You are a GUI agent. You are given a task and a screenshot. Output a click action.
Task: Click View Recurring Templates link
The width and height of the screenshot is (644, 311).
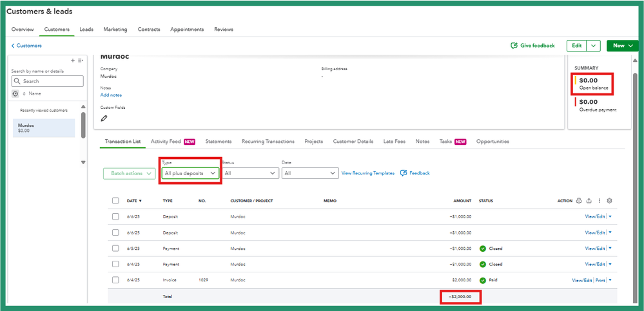(368, 173)
